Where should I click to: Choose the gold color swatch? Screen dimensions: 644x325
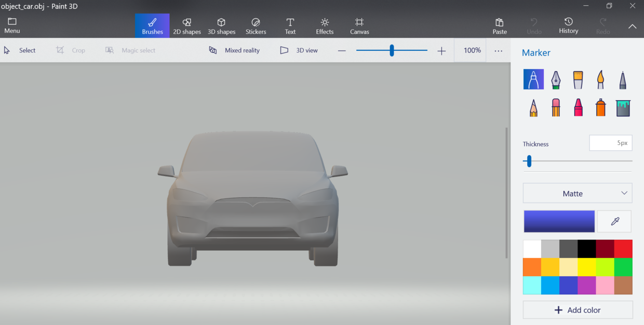pyautogui.click(x=550, y=267)
